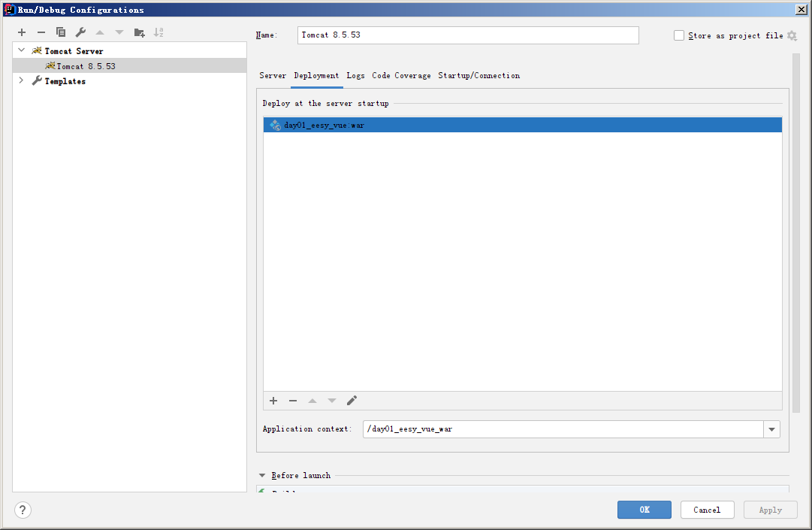Collapse the Before launch section
This screenshot has height=530, width=812.
click(262, 475)
